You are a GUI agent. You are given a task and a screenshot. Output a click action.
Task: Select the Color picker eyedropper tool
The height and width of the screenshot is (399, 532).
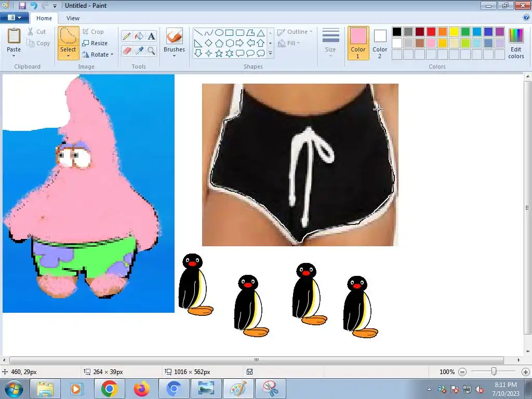click(139, 51)
